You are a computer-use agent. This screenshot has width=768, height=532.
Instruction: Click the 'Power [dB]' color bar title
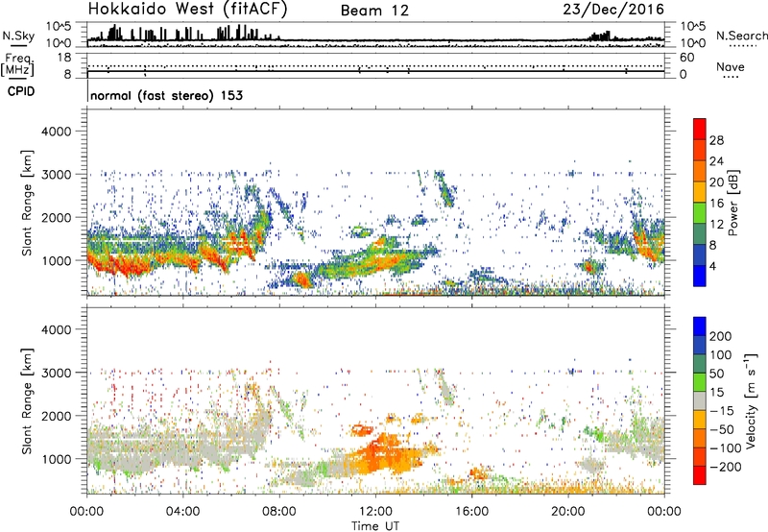point(733,203)
